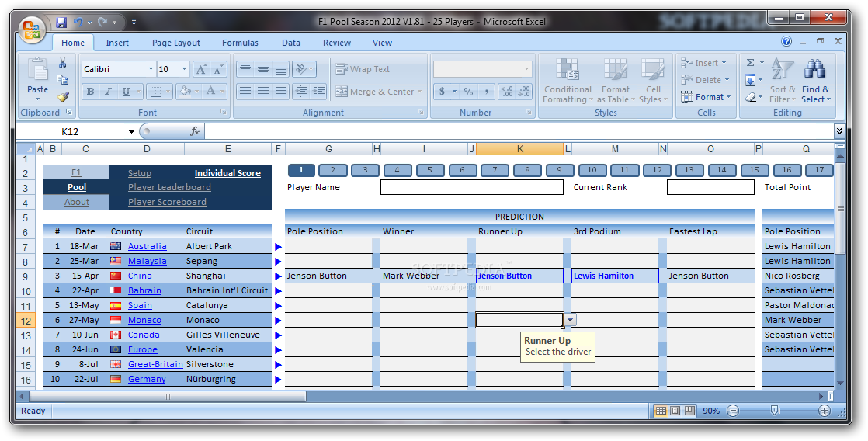Click the Office Button orb
This screenshot has height=441, width=868.
point(32,30)
